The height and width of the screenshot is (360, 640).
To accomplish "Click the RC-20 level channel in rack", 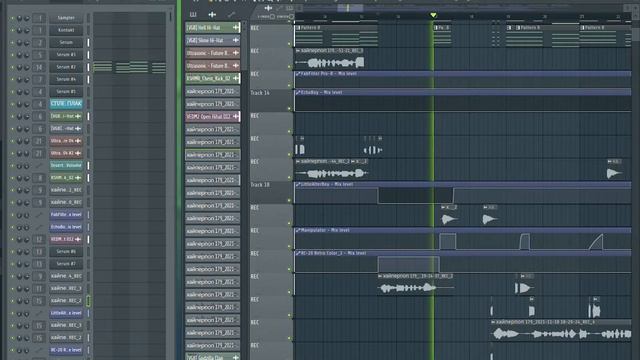I will pos(66,350).
